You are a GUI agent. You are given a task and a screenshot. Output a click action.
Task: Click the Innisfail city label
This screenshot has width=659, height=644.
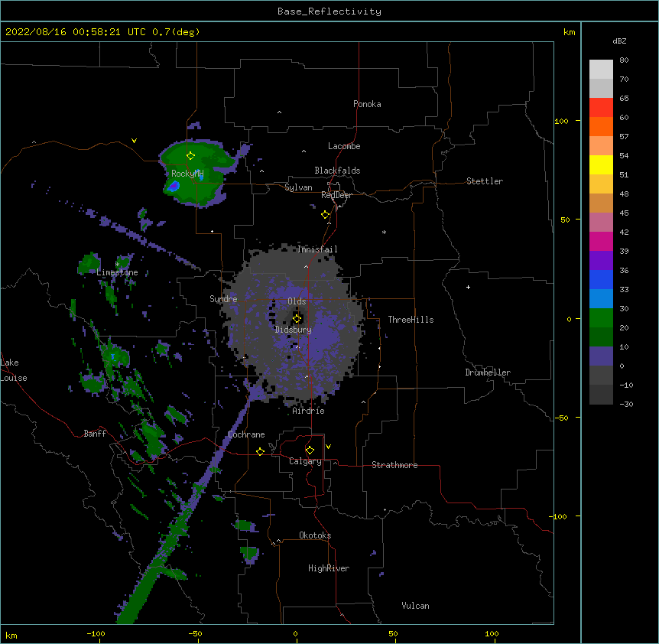pos(317,249)
